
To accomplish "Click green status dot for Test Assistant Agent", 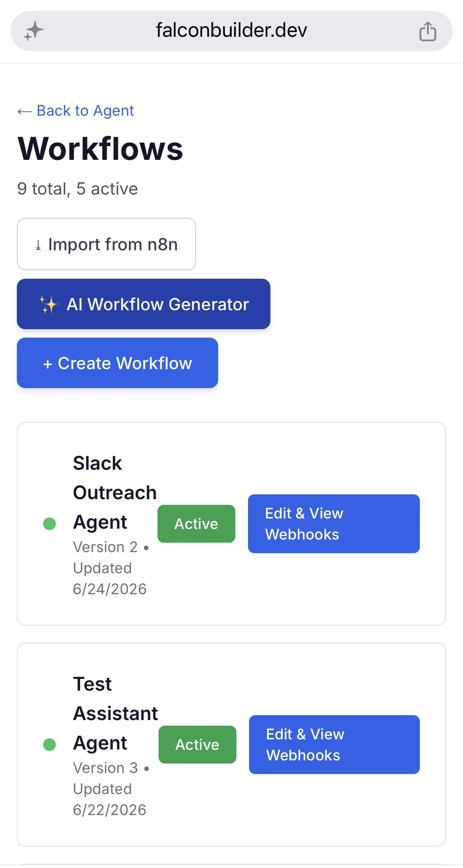I will [x=49, y=745].
